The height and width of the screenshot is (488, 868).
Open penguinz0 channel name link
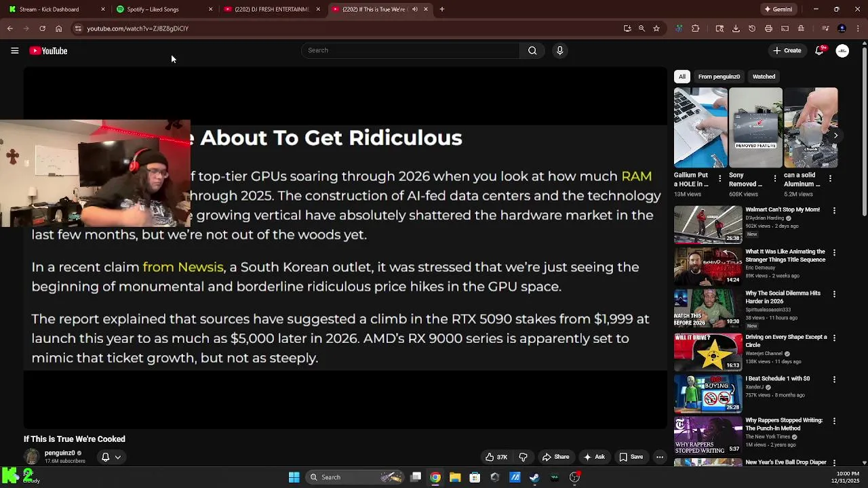(60, 453)
